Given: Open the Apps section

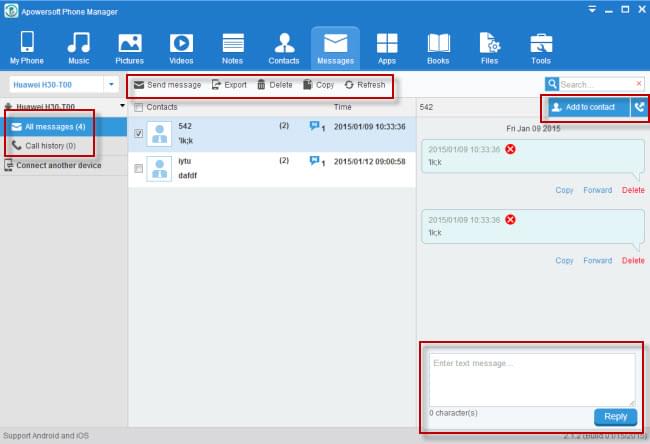Looking at the screenshot, I should coord(387,48).
